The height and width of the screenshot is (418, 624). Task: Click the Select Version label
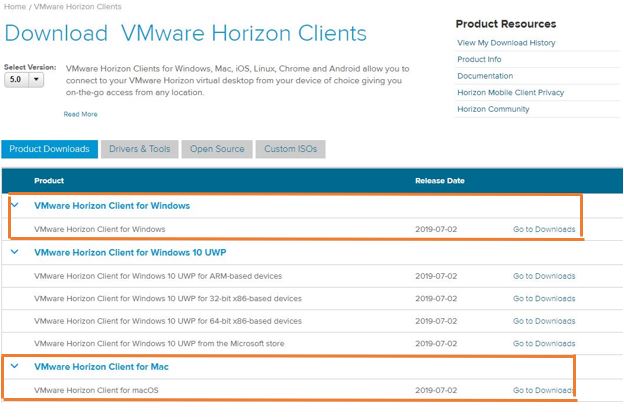click(x=30, y=67)
